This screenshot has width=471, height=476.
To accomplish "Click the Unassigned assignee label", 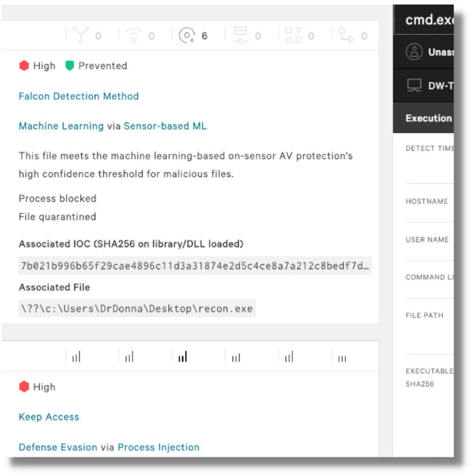I will (441, 52).
